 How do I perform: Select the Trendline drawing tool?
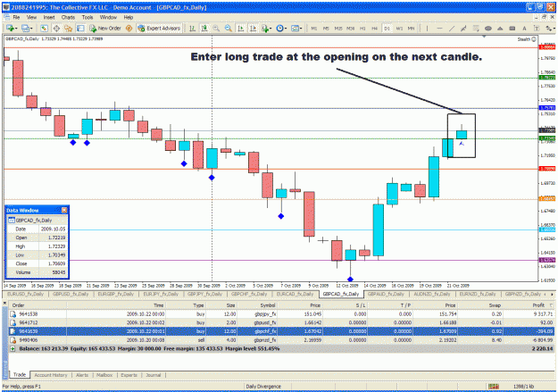(x=452, y=28)
